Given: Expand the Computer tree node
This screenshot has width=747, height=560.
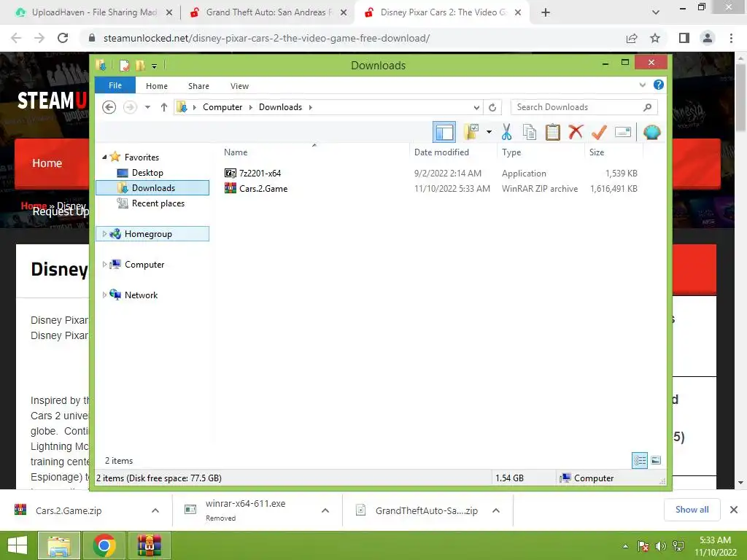Looking at the screenshot, I should (x=104, y=264).
